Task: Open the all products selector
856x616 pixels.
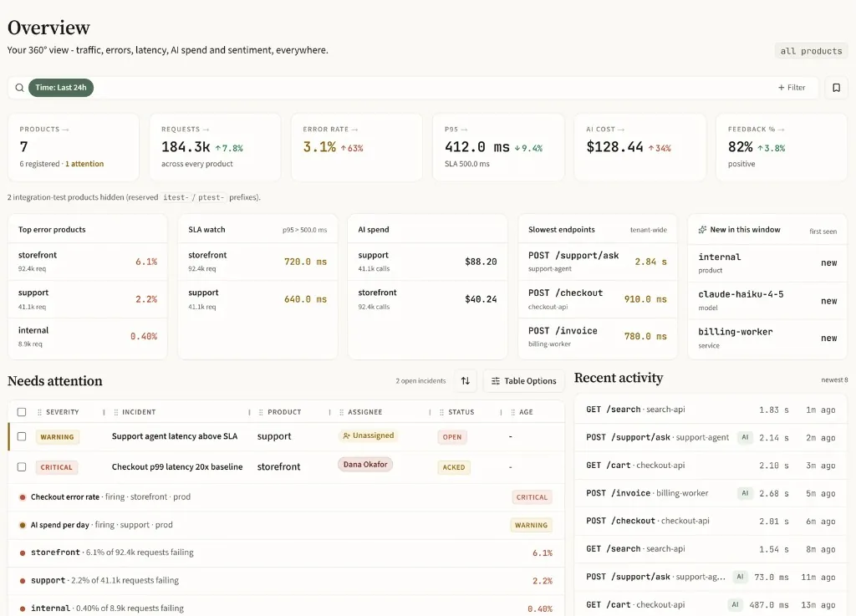Action: point(811,51)
